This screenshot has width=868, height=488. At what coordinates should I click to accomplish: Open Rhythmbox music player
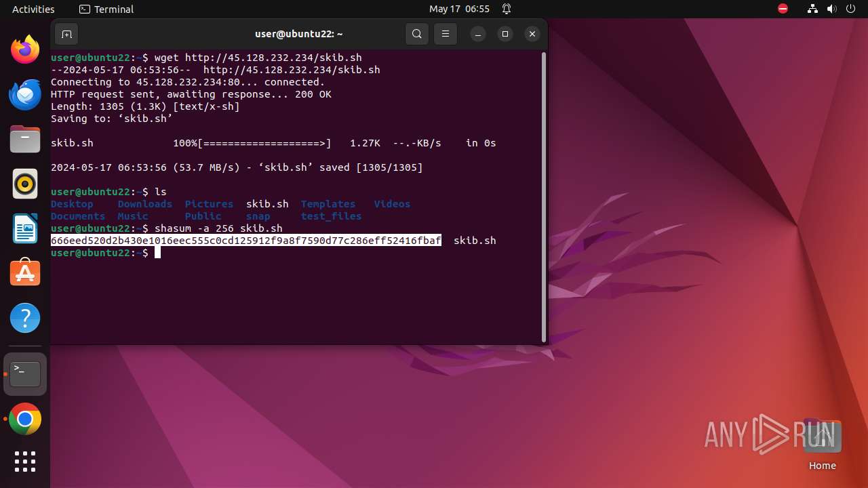coord(25,184)
